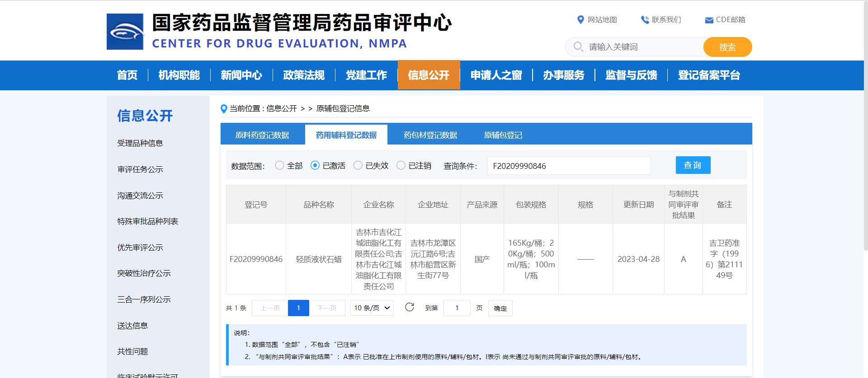Open 送达信息 in the sidebar
This screenshot has width=868, height=378.
click(x=132, y=326)
